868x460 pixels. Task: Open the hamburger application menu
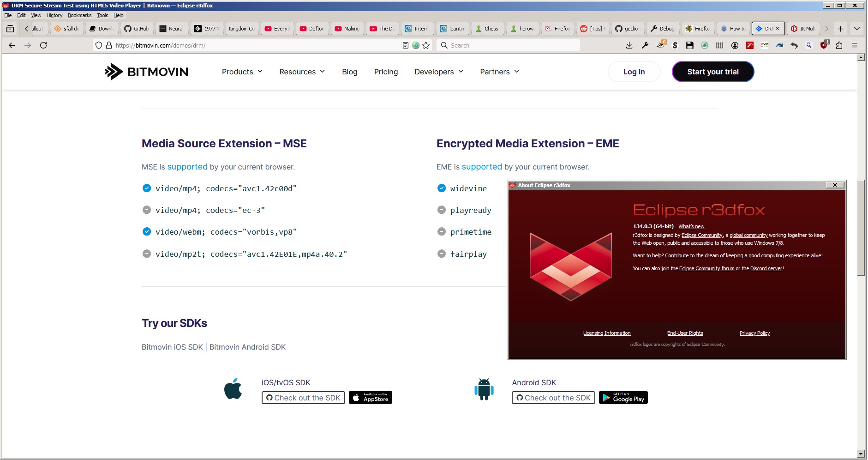(855, 45)
